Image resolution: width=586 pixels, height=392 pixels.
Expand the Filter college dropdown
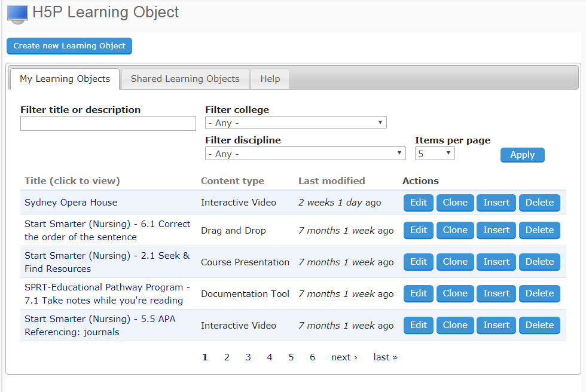tap(295, 123)
